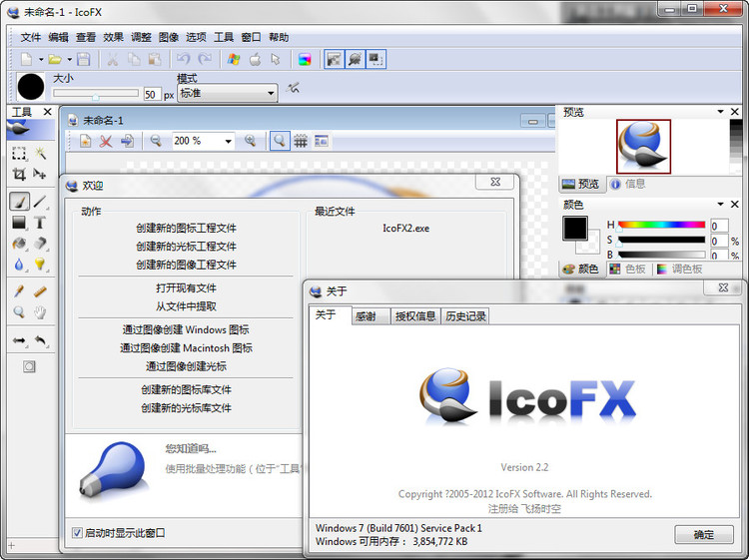The height and width of the screenshot is (560, 749).
Task: Click the hue H color slider
Action: (661, 226)
